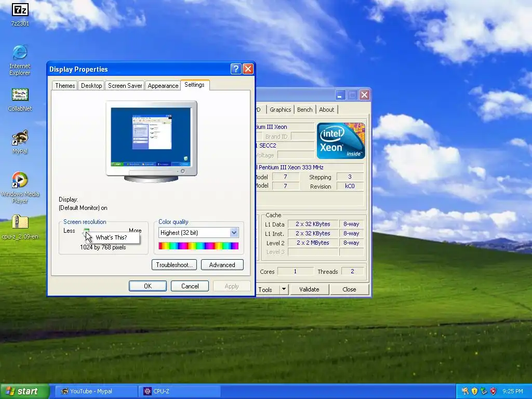
Task: Click the color quality spectrum bar
Action: tap(198, 246)
